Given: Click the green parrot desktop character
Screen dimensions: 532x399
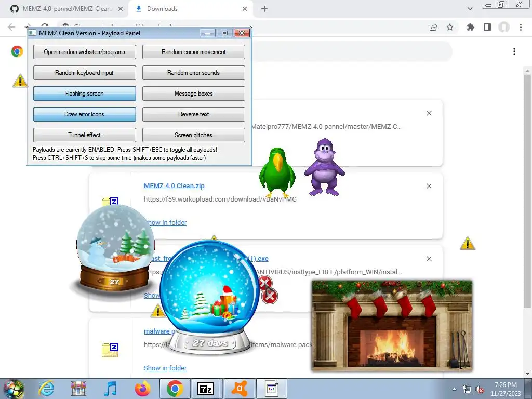Looking at the screenshot, I should [277, 172].
